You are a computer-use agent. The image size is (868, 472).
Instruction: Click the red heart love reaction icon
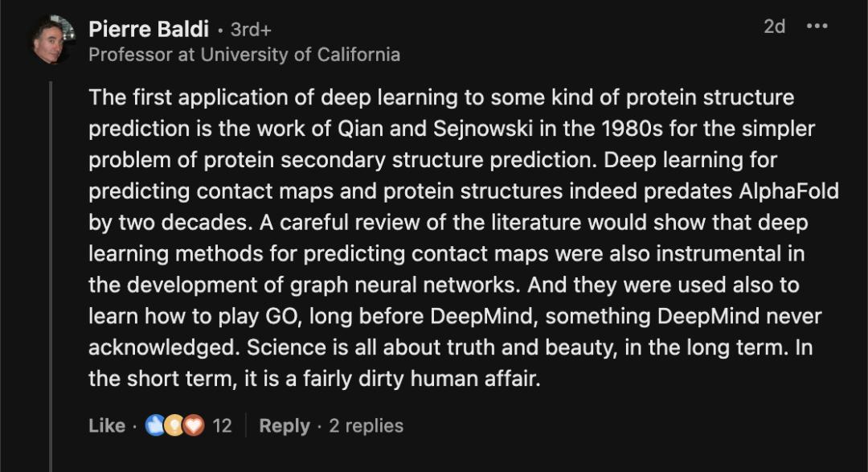click(x=193, y=425)
